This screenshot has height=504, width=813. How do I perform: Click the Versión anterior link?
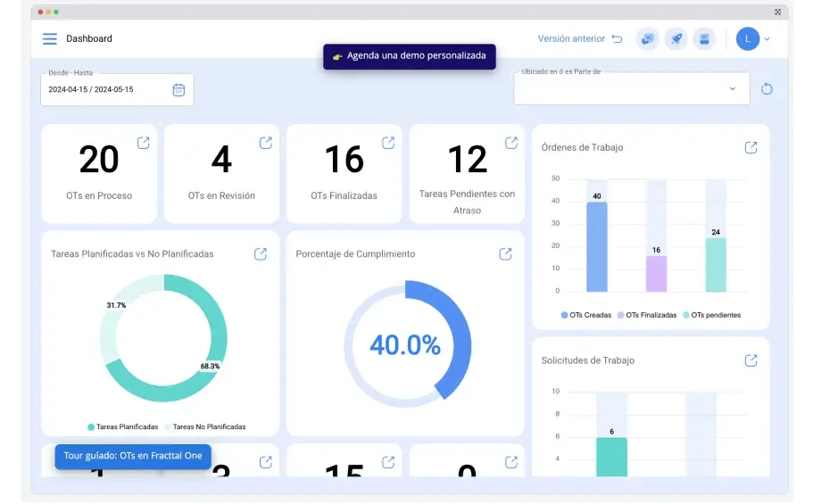point(571,39)
